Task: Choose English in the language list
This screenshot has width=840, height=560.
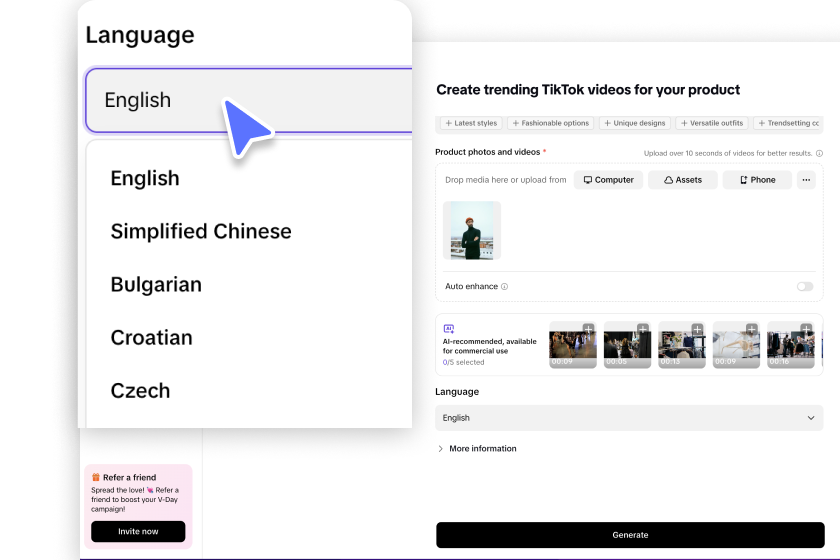Action: coord(145,178)
